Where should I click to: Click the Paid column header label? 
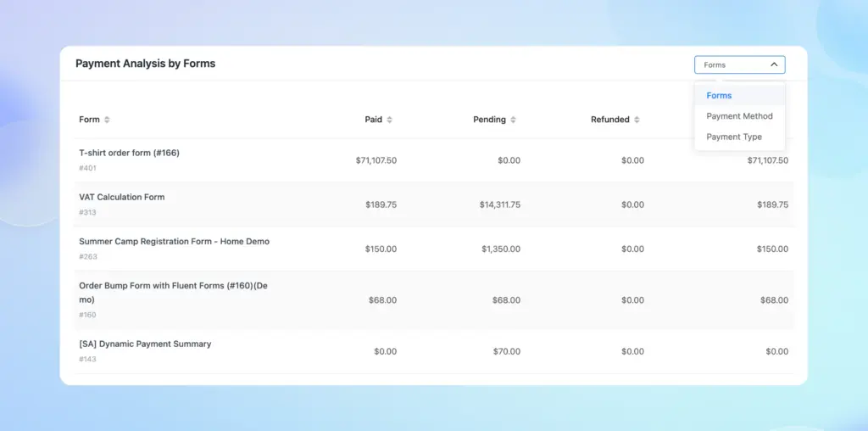tap(373, 120)
